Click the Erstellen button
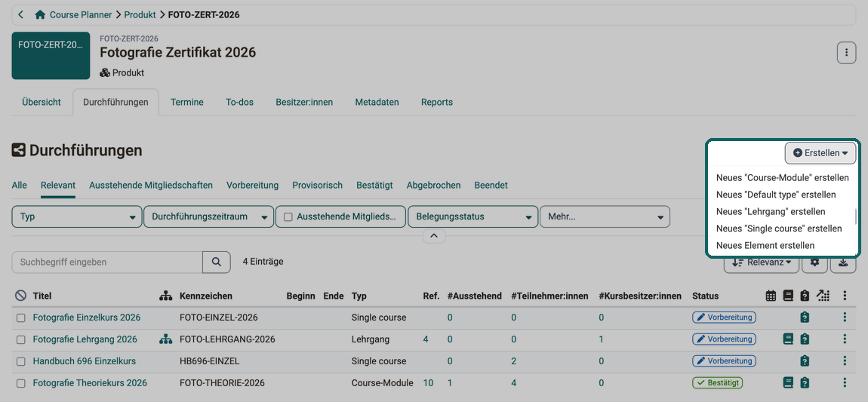 tap(820, 153)
